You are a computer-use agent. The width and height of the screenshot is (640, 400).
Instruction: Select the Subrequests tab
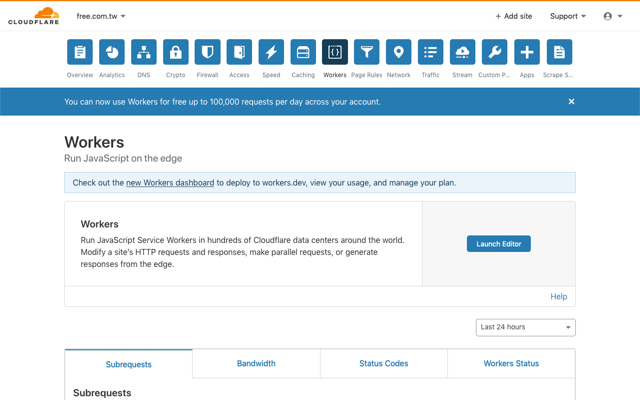(x=129, y=364)
